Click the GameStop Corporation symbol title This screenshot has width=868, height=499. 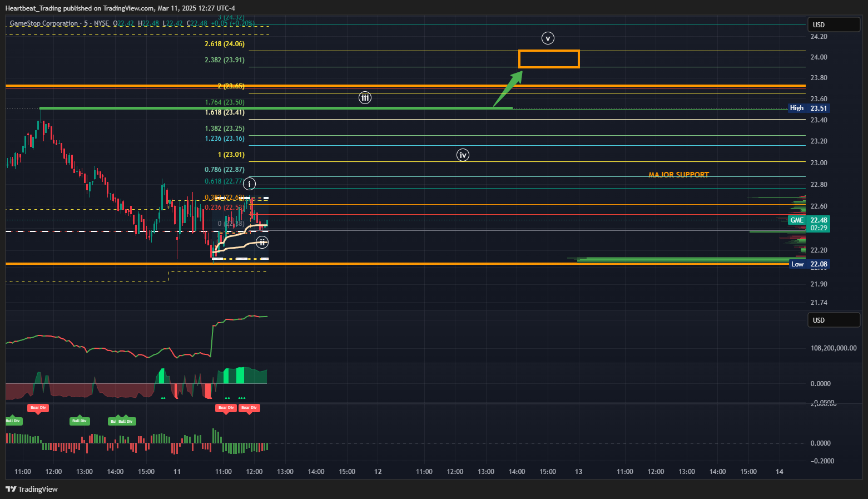point(44,23)
